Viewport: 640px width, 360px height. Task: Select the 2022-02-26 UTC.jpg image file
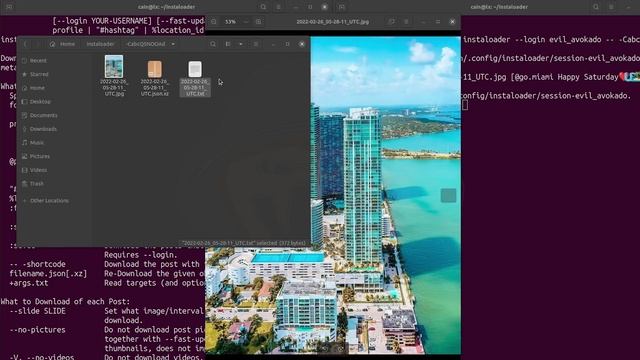[114, 76]
